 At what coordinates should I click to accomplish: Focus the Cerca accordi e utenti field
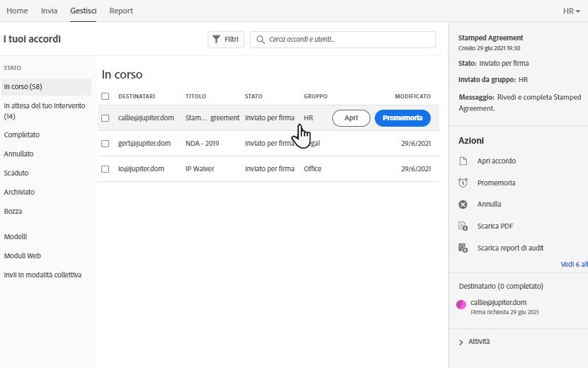343,40
